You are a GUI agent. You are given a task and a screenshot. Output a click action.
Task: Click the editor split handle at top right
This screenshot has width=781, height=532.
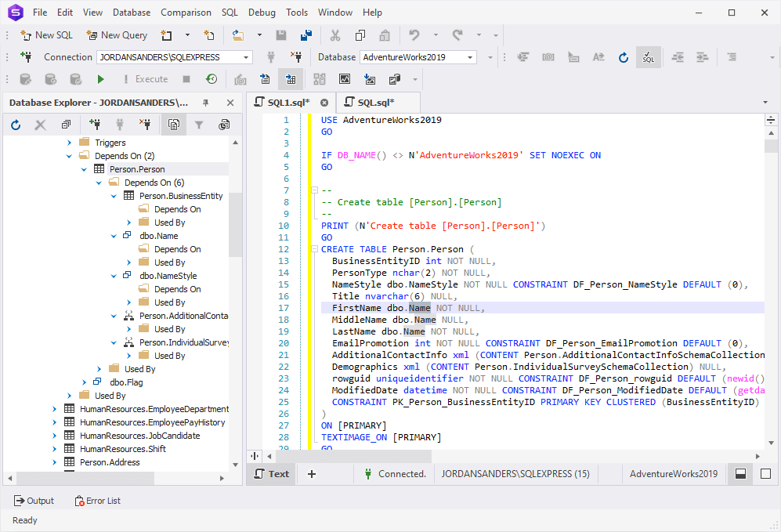pyautogui.click(x=771, y=120)
